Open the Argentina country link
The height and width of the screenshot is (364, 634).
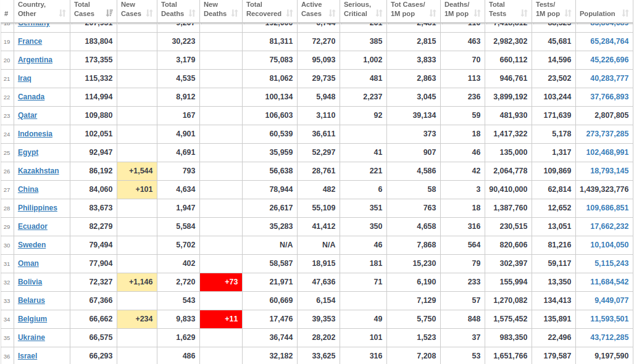tap(35, 60)
